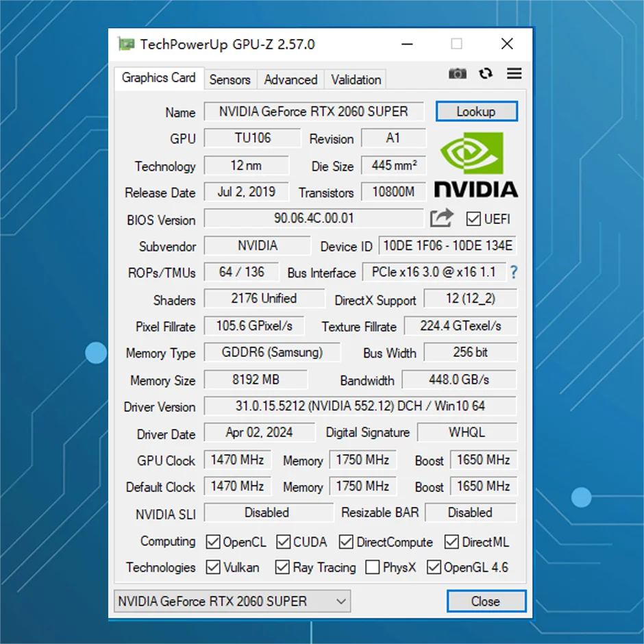Click the NVIDIA SLI field showing Disabled
644x644 pixels.
click(x=269, y=512)
